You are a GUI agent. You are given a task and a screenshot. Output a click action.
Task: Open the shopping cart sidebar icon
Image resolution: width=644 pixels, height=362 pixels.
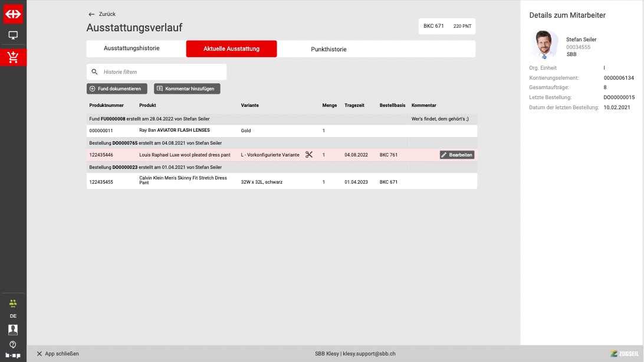point(13,57)
